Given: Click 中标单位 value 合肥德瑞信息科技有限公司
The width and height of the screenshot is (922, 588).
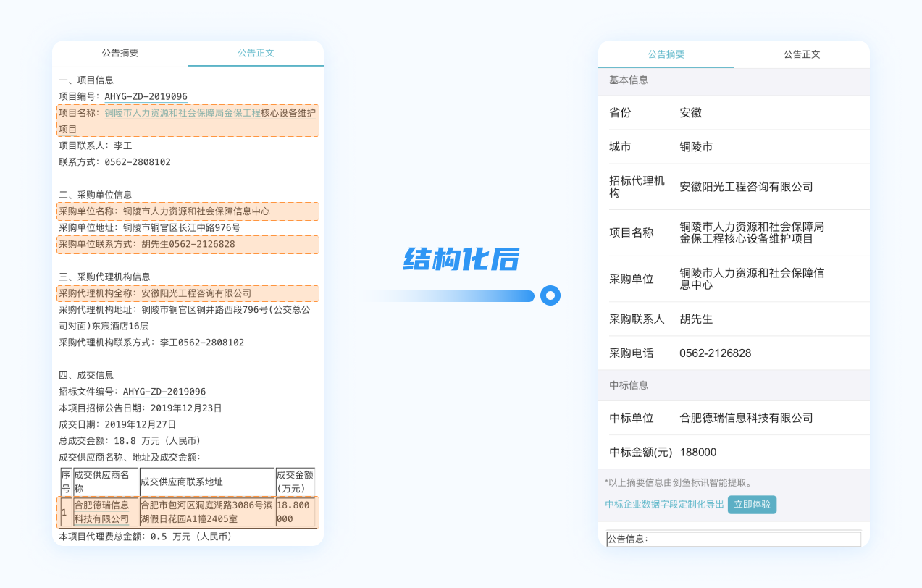Looking at the screenshot, I should (x=746, y=419).
